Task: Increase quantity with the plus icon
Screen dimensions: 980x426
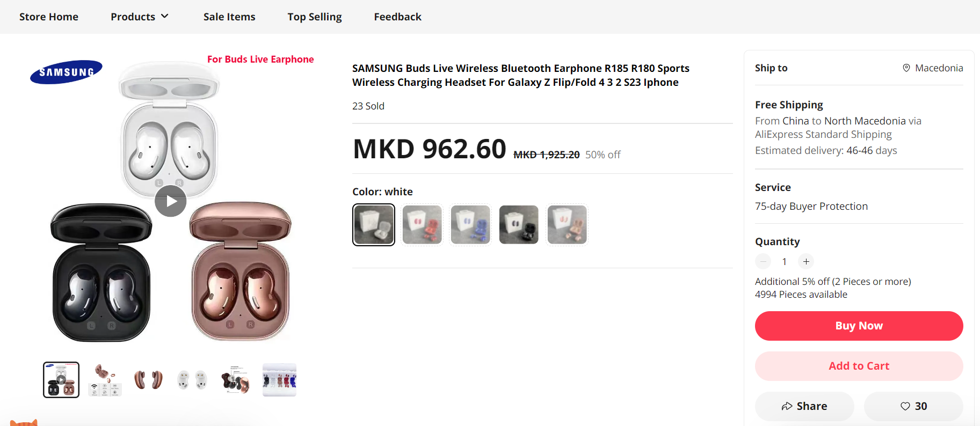Action: pos(806,261)
